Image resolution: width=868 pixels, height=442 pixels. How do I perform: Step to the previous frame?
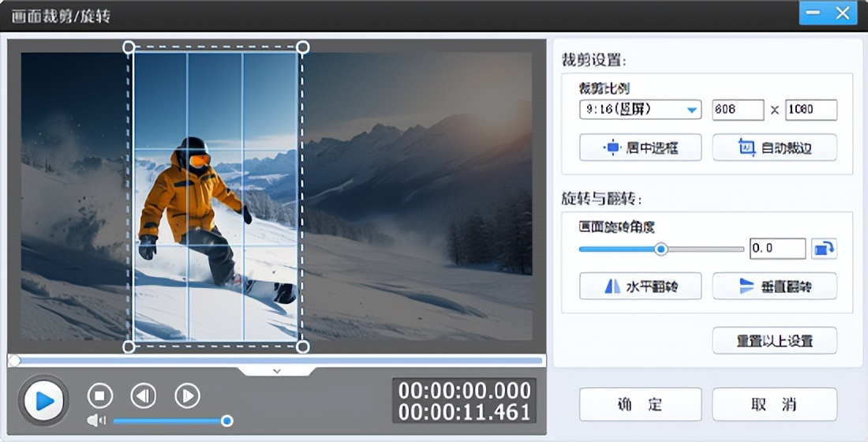pyautogui.click(x=143, y=395)
